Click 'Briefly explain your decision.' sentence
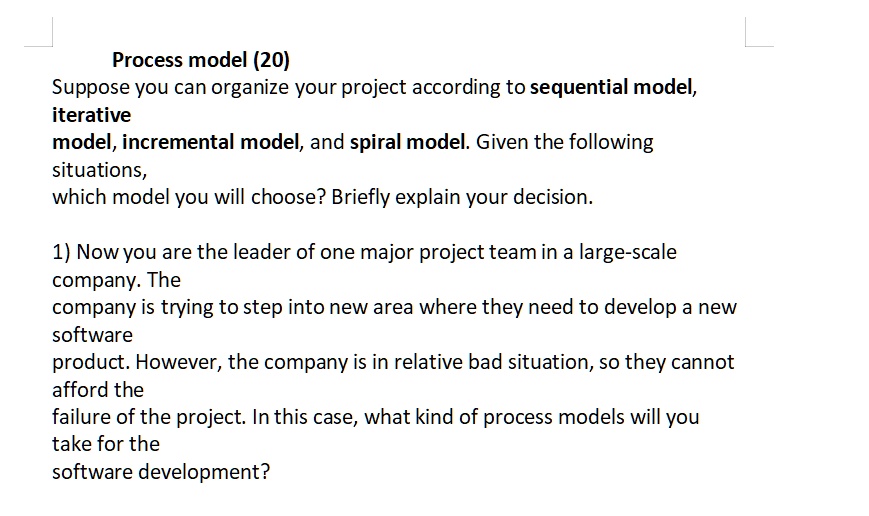This screenshot has height=516, width=869. (x=462, y=197)
